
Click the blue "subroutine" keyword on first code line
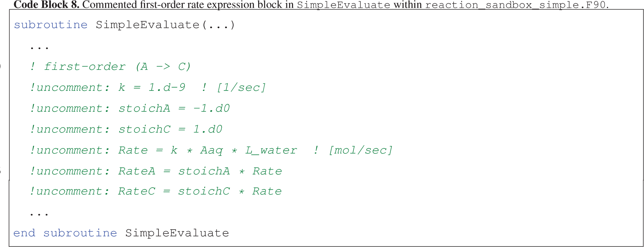click(x=50, y=25)
